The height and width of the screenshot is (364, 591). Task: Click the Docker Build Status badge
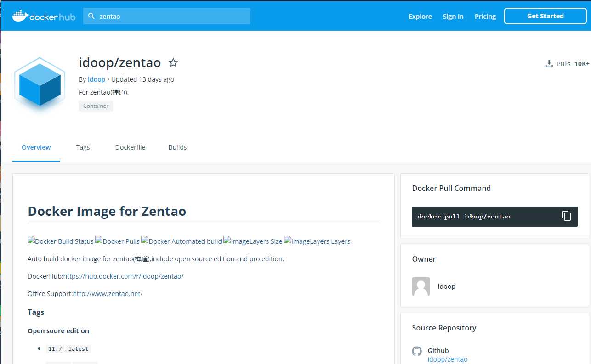(x=61, y=241)
